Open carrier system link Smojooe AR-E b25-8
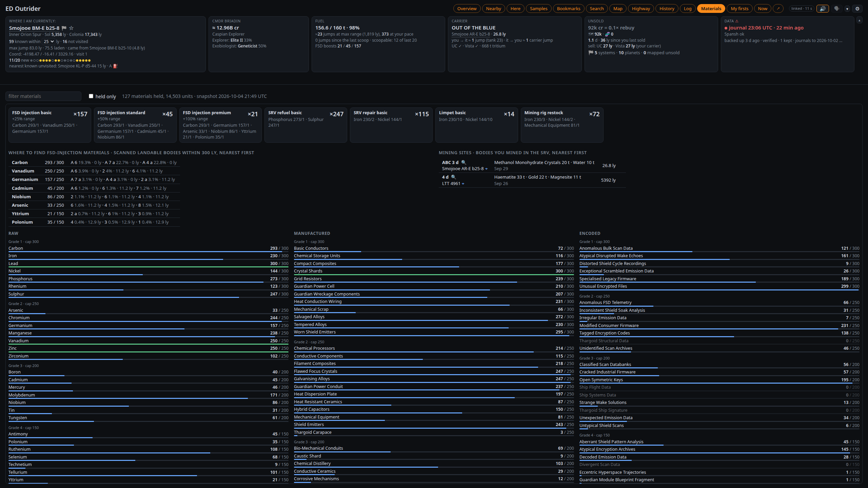Screen dimensions: 868x488 (471, 34)
